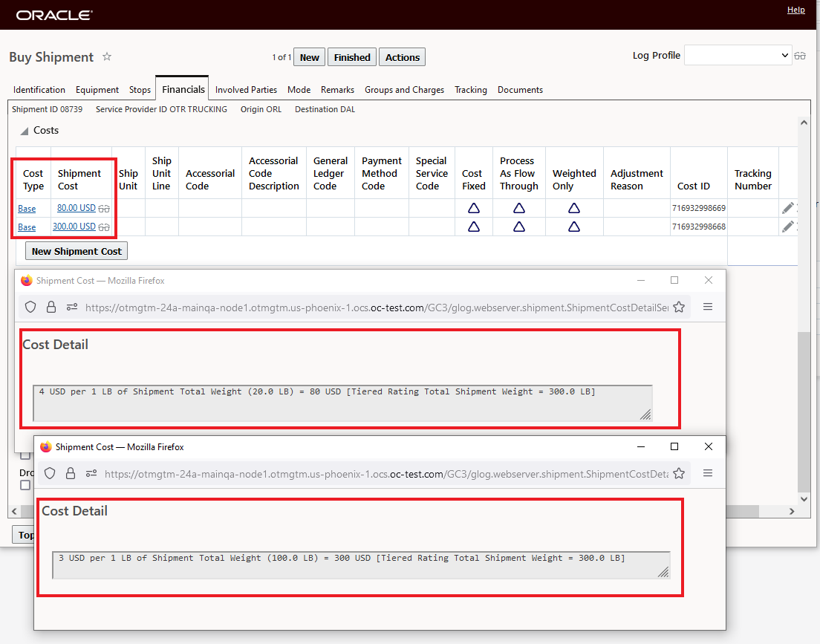Click the New button
820x644 pixels.
coord(310,57)
